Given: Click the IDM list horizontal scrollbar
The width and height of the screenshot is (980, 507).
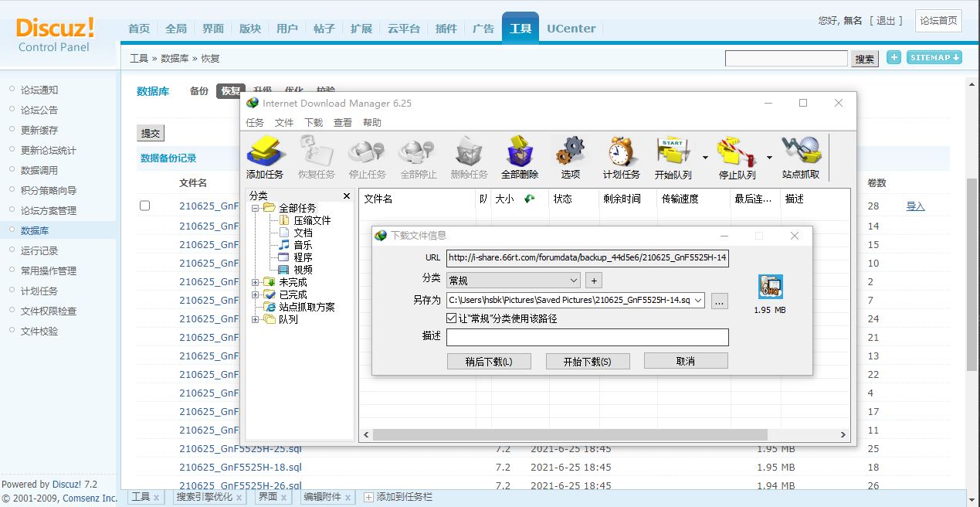Looking at the screenshot, I should [570, 436].
